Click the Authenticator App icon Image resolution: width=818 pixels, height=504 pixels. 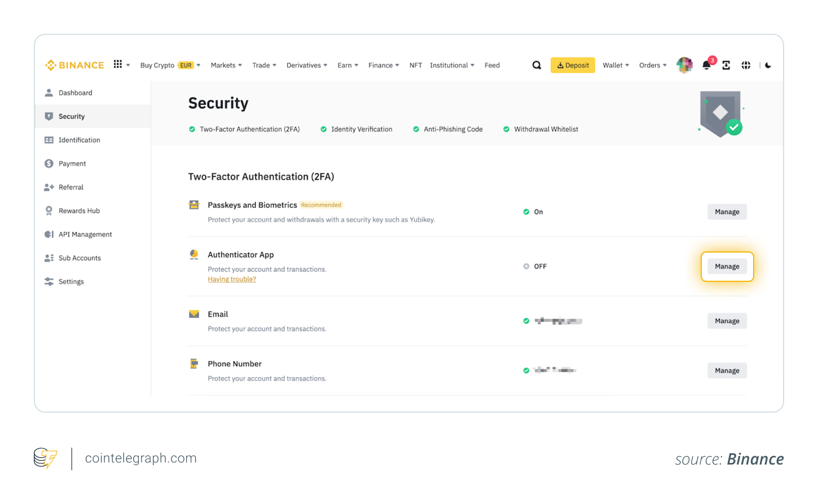tap(194, 255)
